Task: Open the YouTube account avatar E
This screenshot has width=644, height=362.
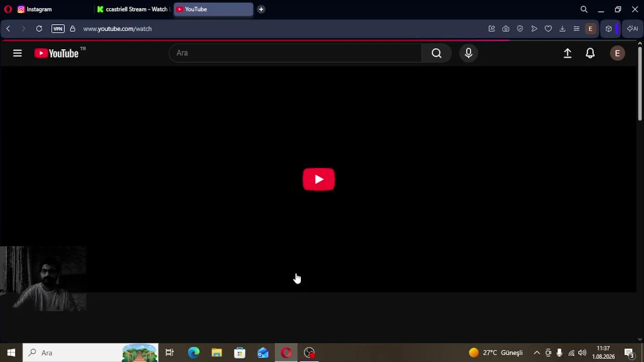Action: 617,53
